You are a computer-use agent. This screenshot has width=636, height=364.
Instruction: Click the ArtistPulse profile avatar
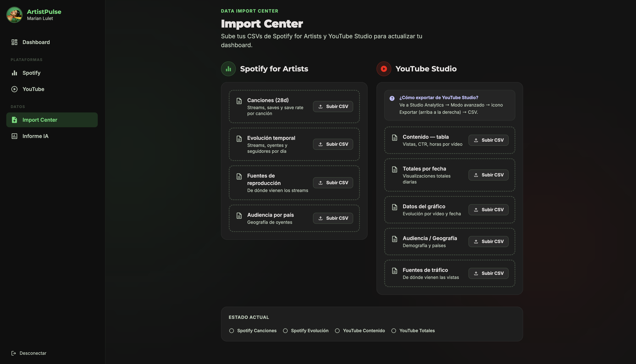pyautogui.click(x=14, y=15)
